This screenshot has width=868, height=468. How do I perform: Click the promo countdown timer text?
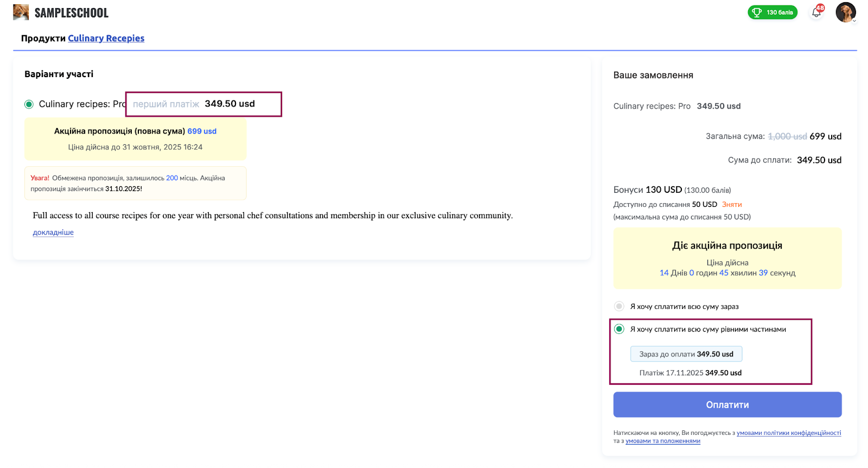click(x=727, y=273)
